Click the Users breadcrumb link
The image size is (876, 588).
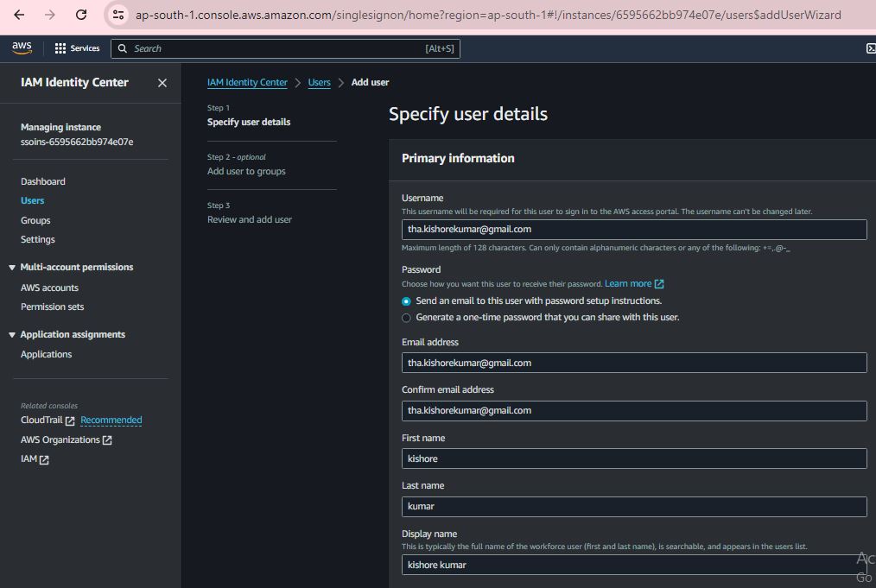click(x=319, y=82)
